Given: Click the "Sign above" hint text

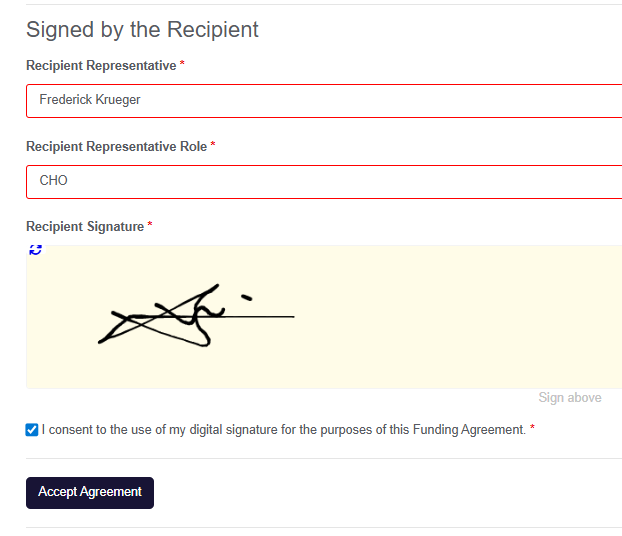Looking at the screenshot, I should pyautogui.click(x=570, y=398).
